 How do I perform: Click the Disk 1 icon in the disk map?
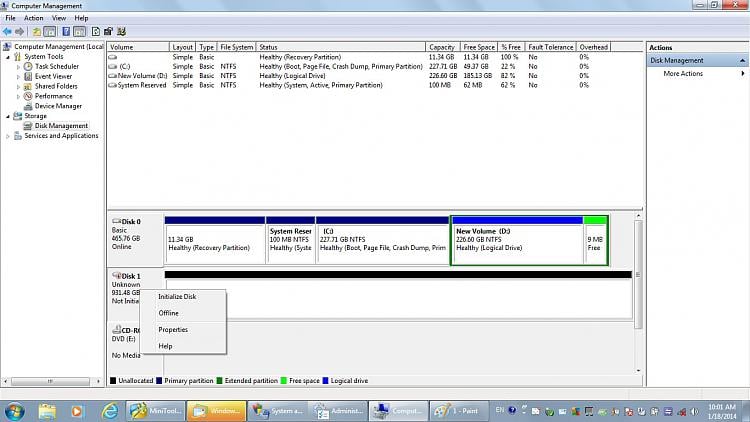tap(116, 276)
